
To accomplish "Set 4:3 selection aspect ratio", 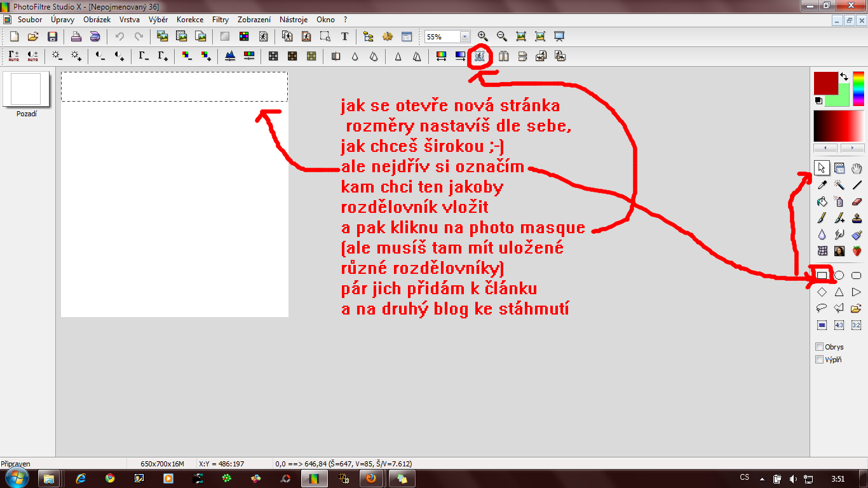I will pyautogui.click(x=839, y=325).
